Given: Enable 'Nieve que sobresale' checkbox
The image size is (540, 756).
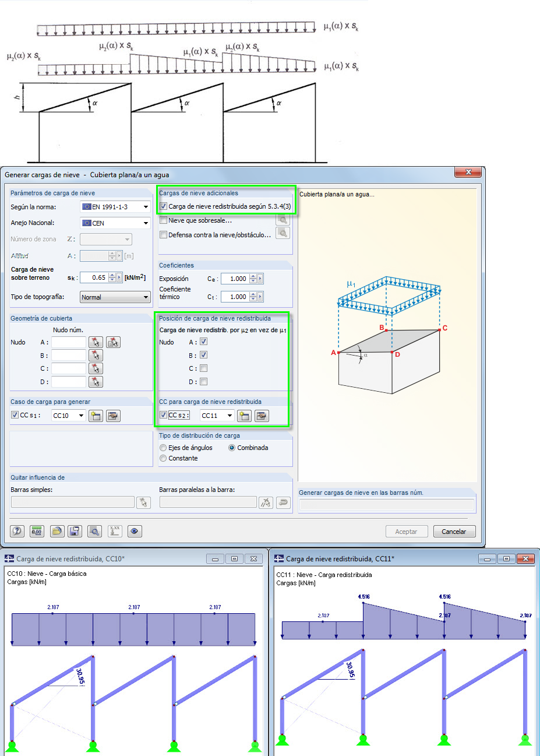Looking at the screenshot, I should click(163, 220).
